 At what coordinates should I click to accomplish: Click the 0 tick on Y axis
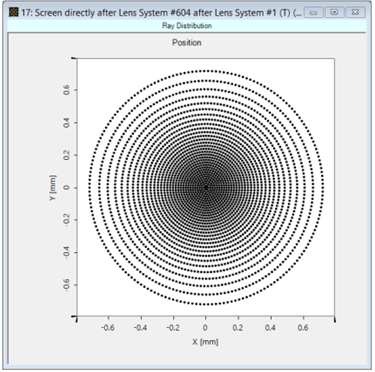tap(67, 188)
